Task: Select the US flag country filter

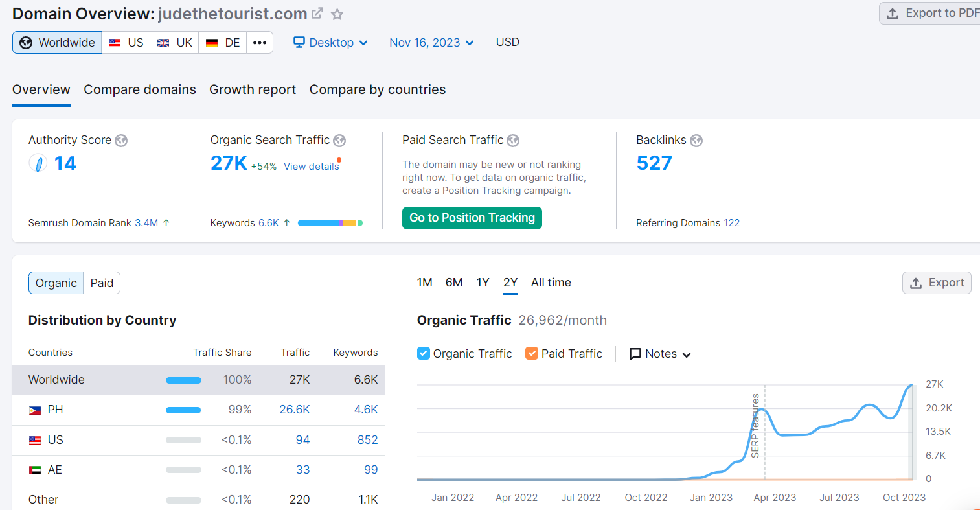Action: 126,43
